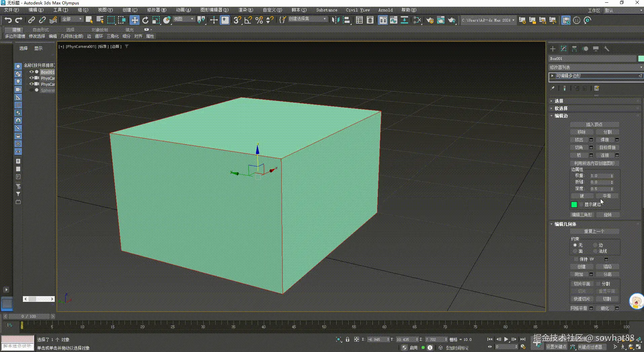Enable the 显示硬边 checkbox
644x352 pixels.
pyautogui.click(x=581, y=205)
